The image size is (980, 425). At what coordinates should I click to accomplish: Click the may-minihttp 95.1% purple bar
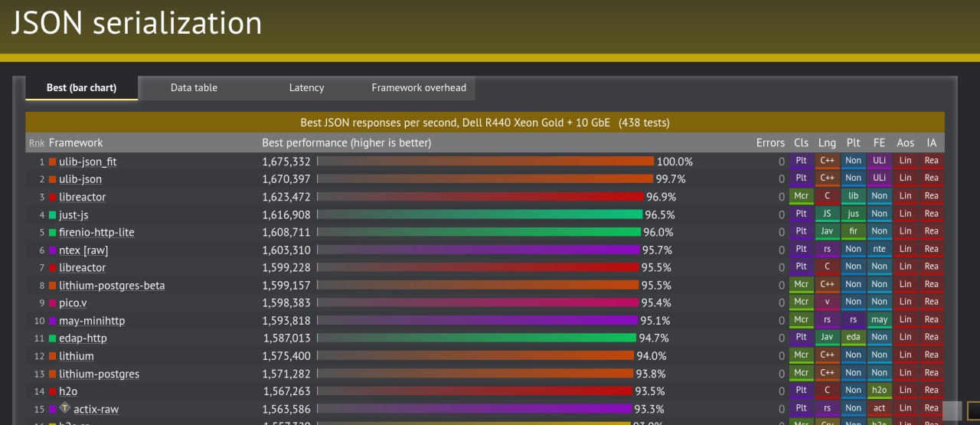(x=477, y=320)
